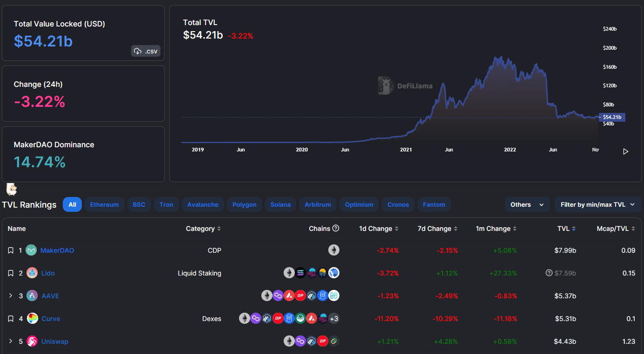Click the Lido protocol logo icon
644x354 pixels.
click(x=32, y=273)
